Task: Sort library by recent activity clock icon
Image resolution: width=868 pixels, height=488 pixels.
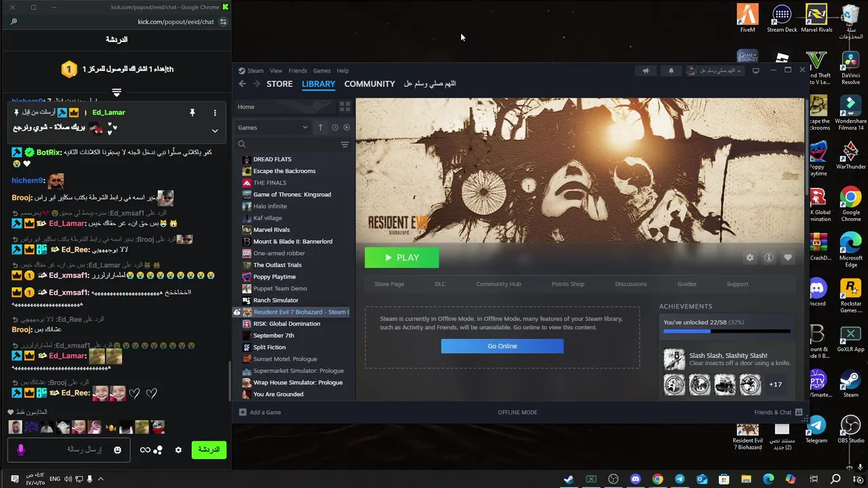Action: [335, 127]
